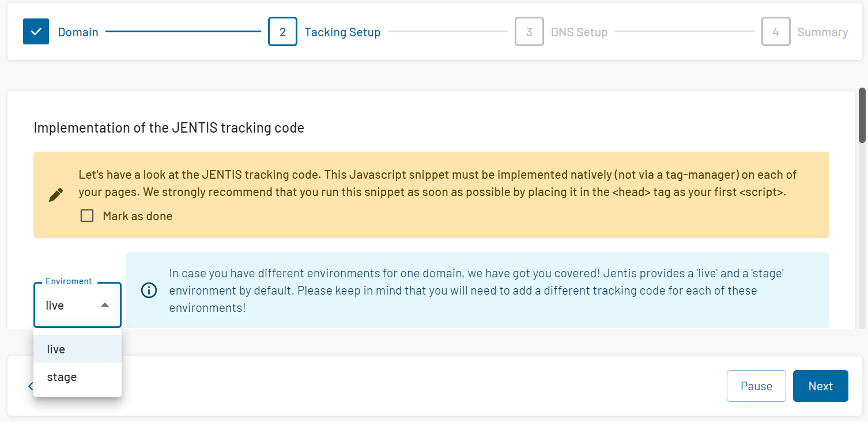Click the back chevron at bottom left
This screenshot has height=422, width=868.
pyautogui.click(x=31, y=386)
